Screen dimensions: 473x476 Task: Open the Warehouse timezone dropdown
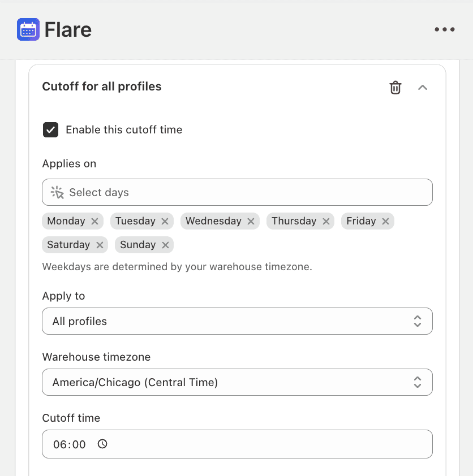tap(237, 382)
